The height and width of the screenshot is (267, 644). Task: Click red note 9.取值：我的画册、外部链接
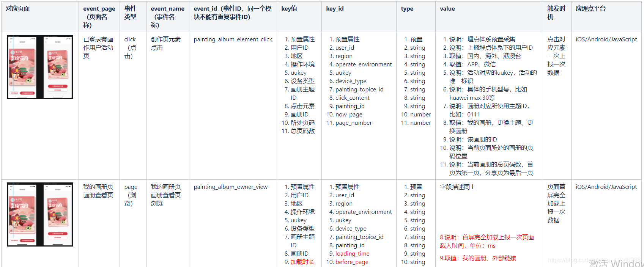478,258
